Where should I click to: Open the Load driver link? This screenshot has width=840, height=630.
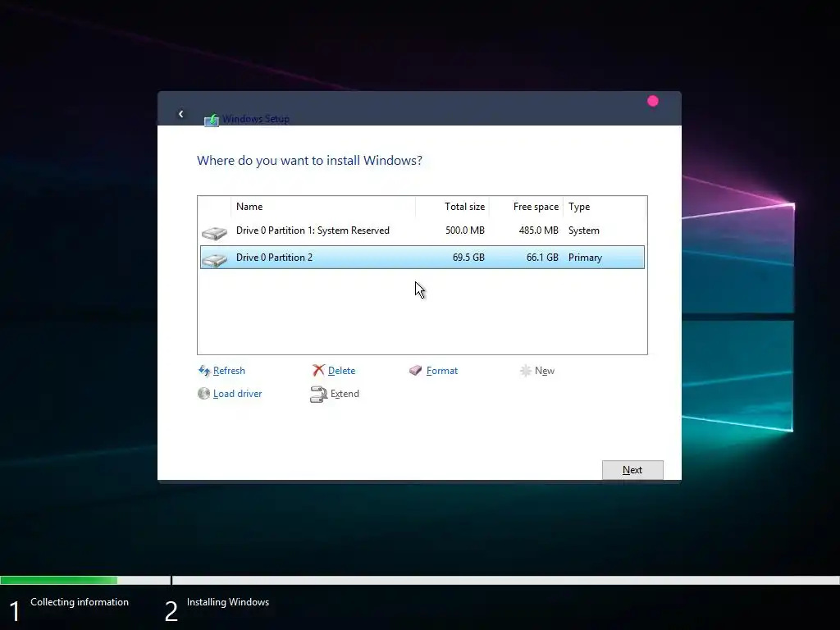pyautogui.click(x=237, y=394)
